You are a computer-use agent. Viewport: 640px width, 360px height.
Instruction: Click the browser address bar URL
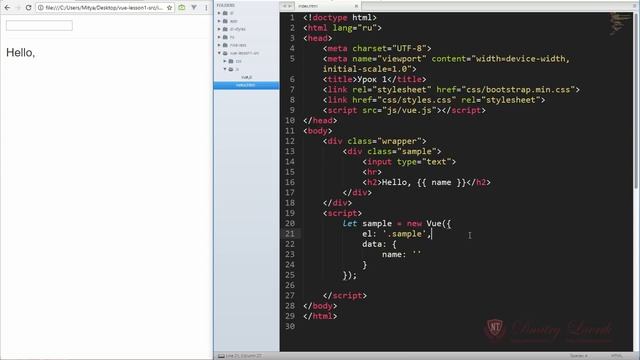[104, 7]
